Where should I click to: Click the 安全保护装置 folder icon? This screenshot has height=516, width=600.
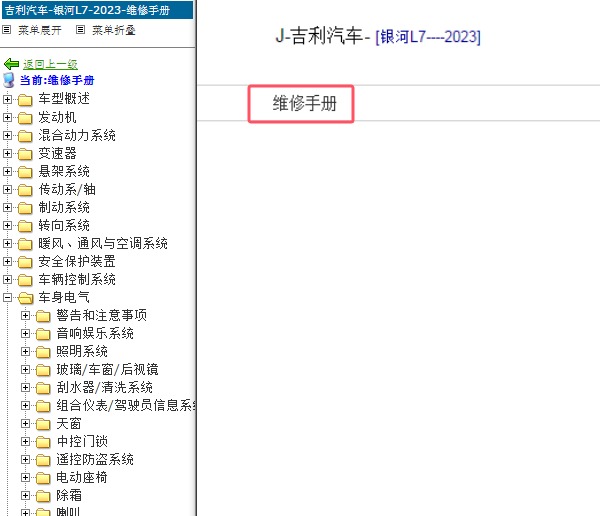click(25, 262)
